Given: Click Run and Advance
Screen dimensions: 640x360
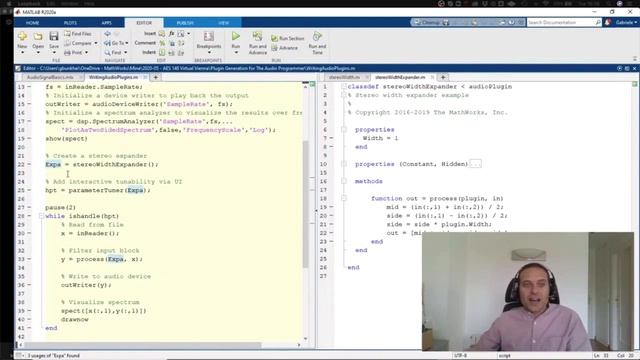Looking at the screenshot, I should (258, 43).
